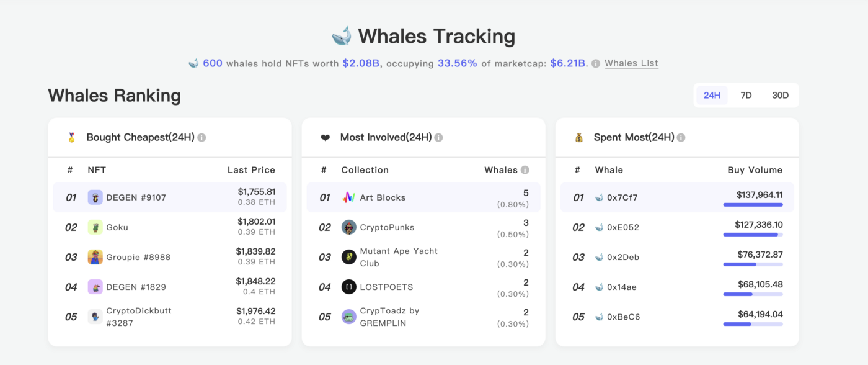
Task: Open the DEGEN #9107 NFT name
Action: click(136, 197)
